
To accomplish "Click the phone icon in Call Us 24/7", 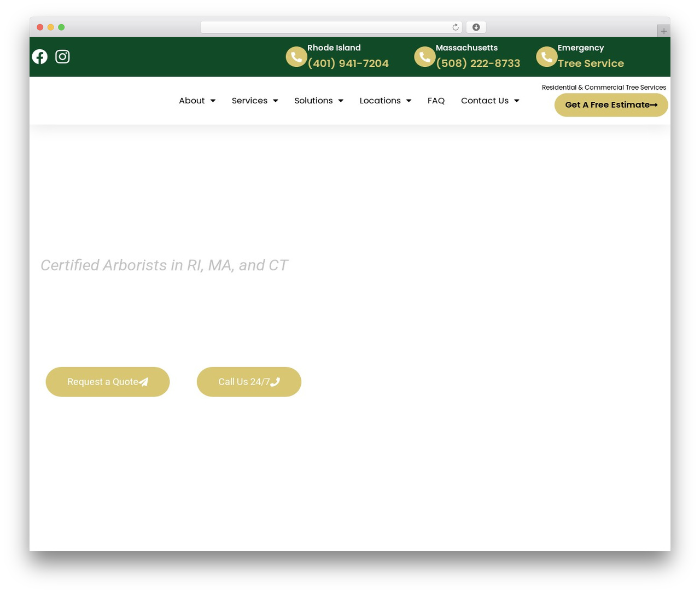I will (275, 382).
